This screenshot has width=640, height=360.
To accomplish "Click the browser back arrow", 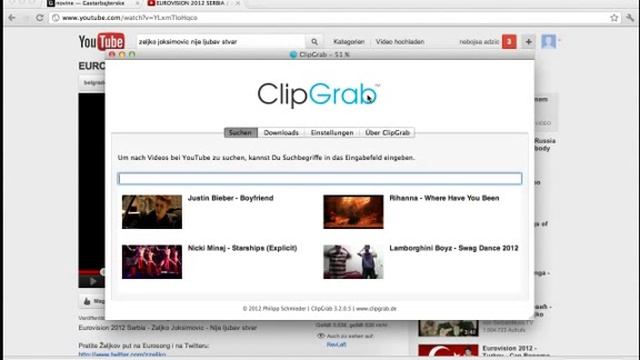I will (11, 18).
